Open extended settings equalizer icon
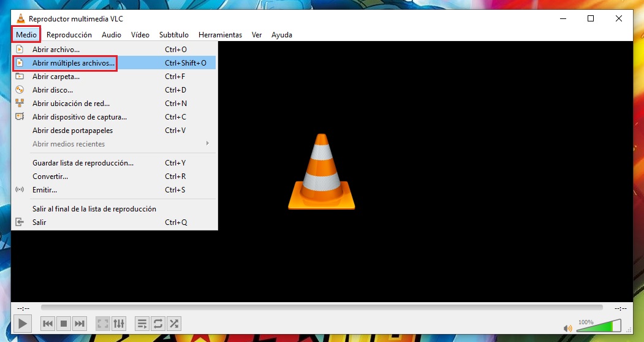644x342 pixels. 119,323
